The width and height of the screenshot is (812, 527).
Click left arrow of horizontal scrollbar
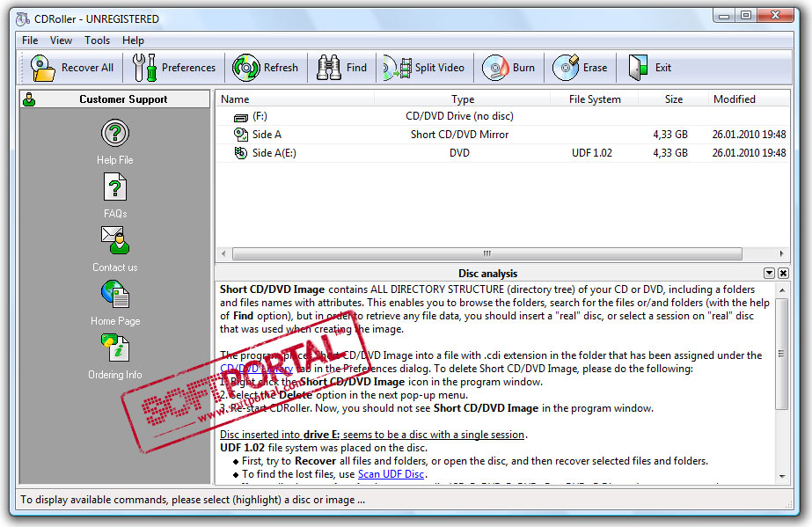pos(223,253)
